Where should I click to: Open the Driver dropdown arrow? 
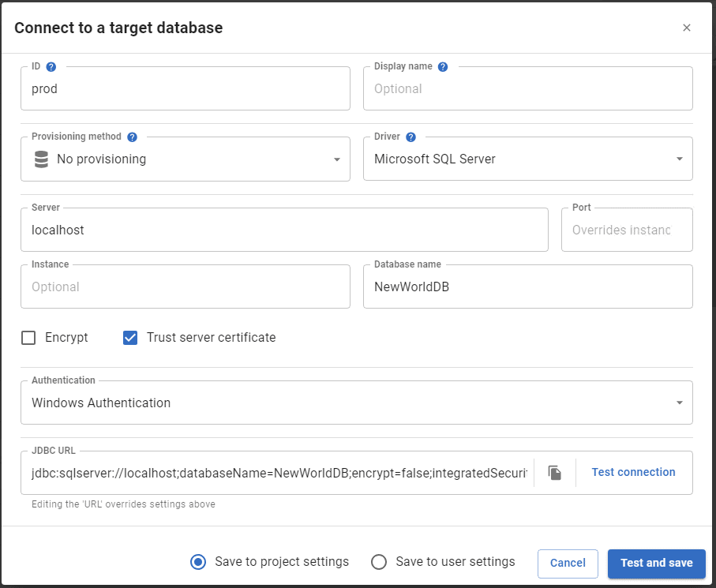tap(679, 159)
